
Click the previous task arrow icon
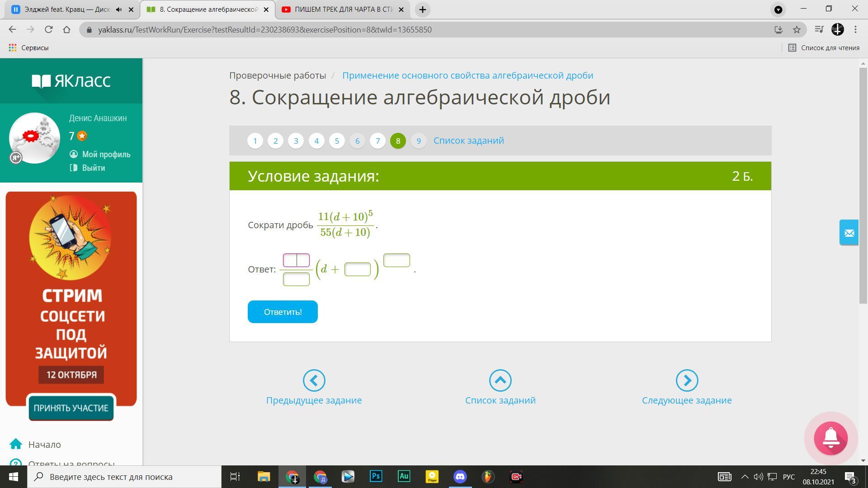(x=314, y=380)
